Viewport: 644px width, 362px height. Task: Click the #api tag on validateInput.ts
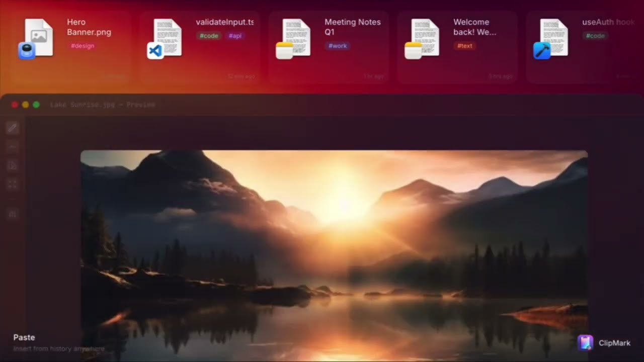click(235, 36)
